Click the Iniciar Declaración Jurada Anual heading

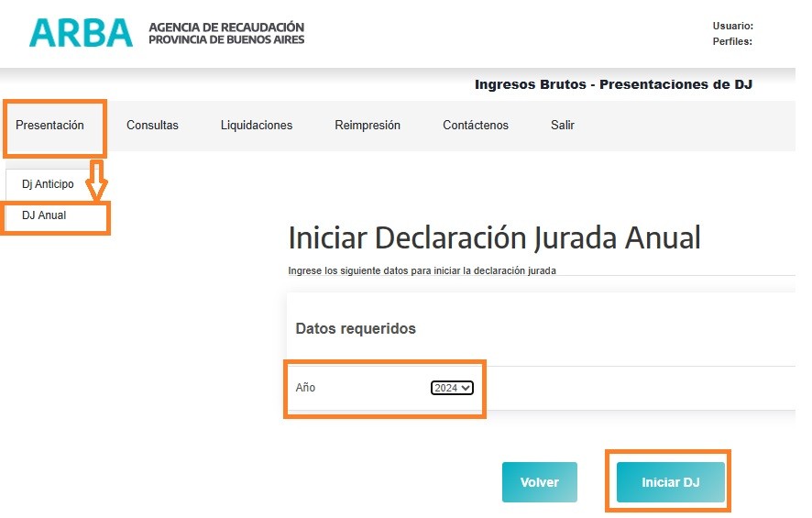494,238
